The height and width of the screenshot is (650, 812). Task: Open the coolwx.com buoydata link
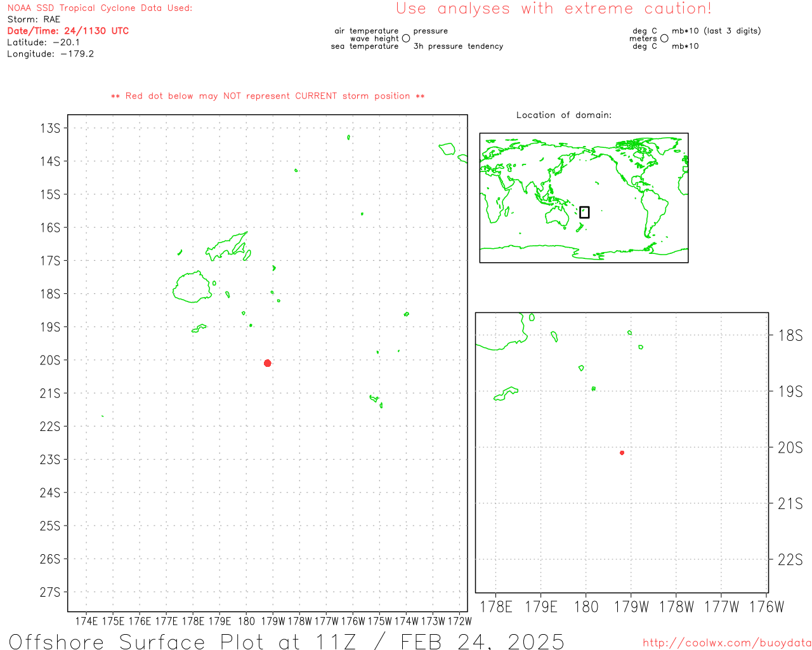[727, 643]
